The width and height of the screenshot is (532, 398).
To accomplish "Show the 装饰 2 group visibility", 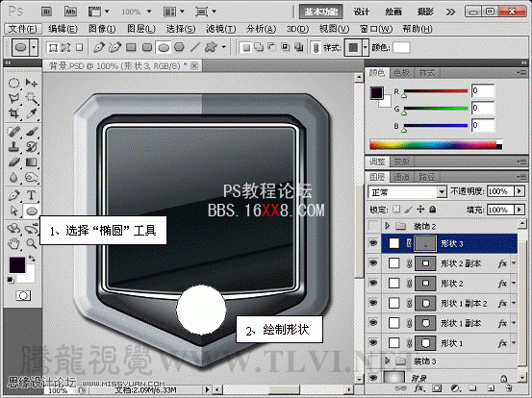I will [x=373, y=226].
